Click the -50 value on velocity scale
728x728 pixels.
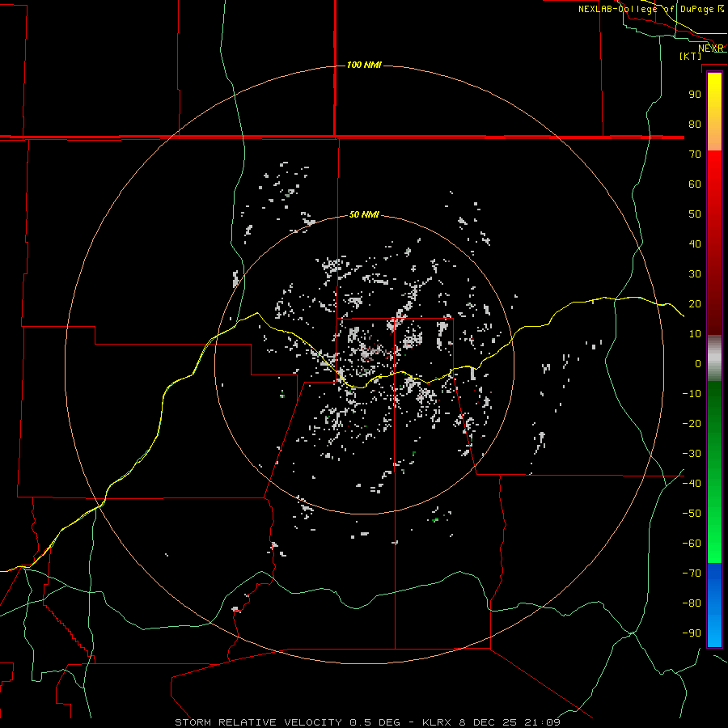[x=692, y=514]
